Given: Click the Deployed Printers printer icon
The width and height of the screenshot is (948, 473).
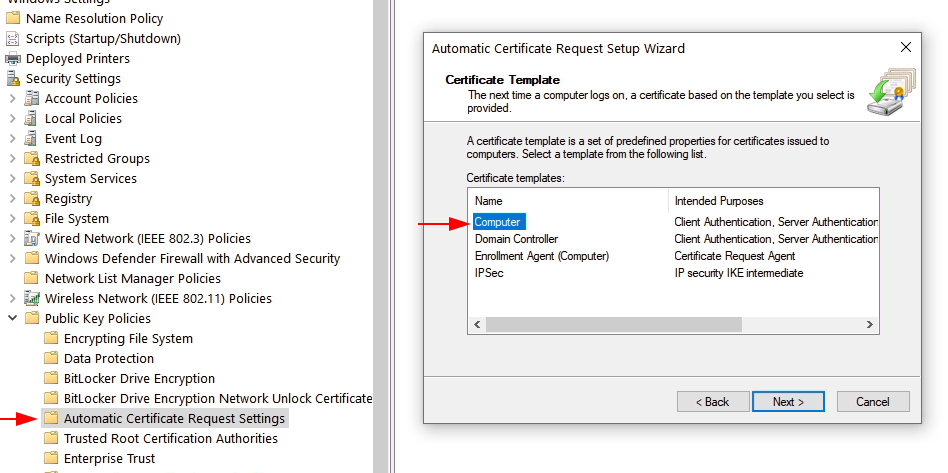Looking at the screenshot, I should pos(13,59).
